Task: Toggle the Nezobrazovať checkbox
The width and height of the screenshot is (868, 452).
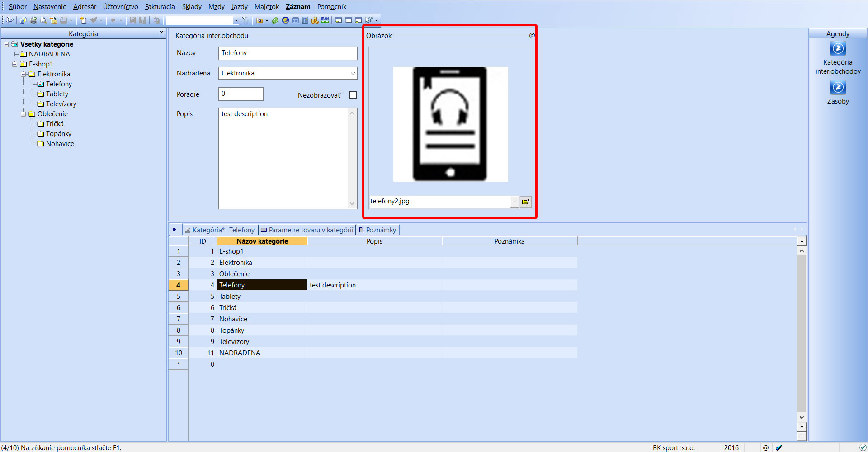Action: (x=353, y=95)
